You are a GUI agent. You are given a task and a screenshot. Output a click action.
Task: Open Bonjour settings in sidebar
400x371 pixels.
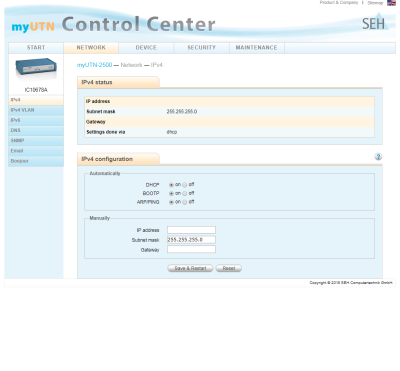[36, 161]
